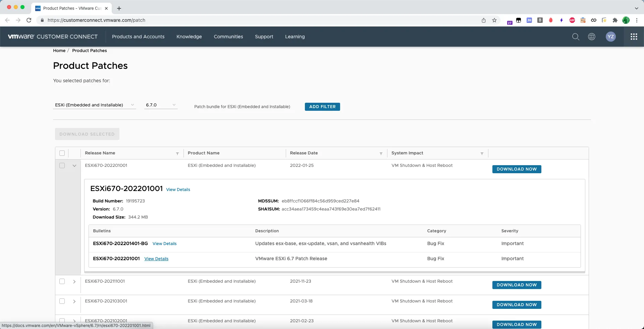Sort by the Release Name column header
Viewport: 644px width, 329px height.
tap(100, 153)
